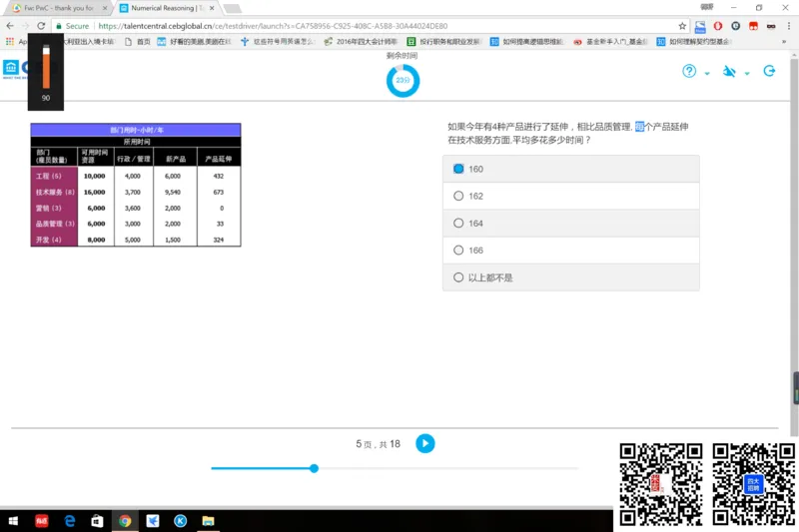The image size is (799, 532).
Task: Click the red square extension icon
Action: [754, 26]
